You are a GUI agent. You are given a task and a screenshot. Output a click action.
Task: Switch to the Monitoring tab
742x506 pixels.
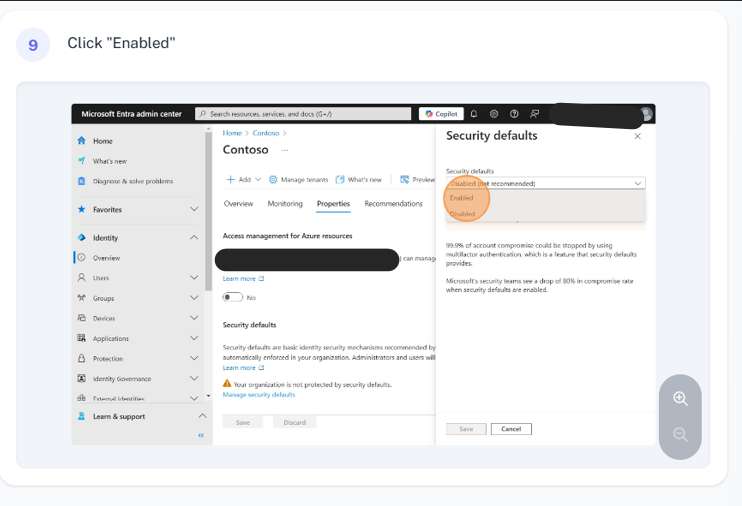285,204
